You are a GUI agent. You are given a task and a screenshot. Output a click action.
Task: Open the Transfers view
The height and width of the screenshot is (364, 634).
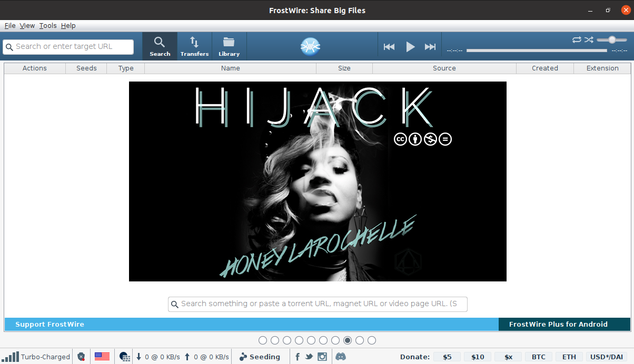pos(194,46)
